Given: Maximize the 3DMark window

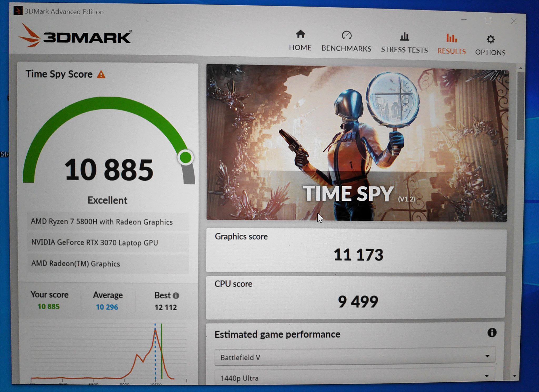Looking at the screenshot, I should coord(488,21).
